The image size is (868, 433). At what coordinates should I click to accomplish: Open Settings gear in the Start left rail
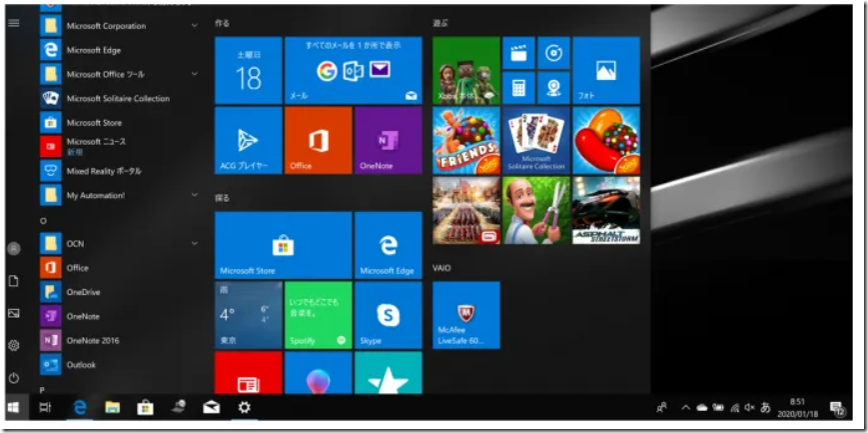click(14, 345)
